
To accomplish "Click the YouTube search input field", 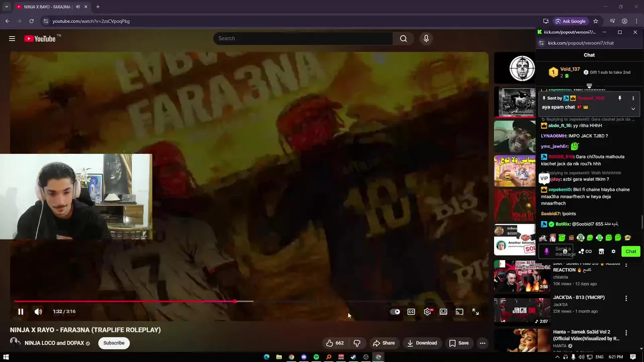I will (303, 39).
